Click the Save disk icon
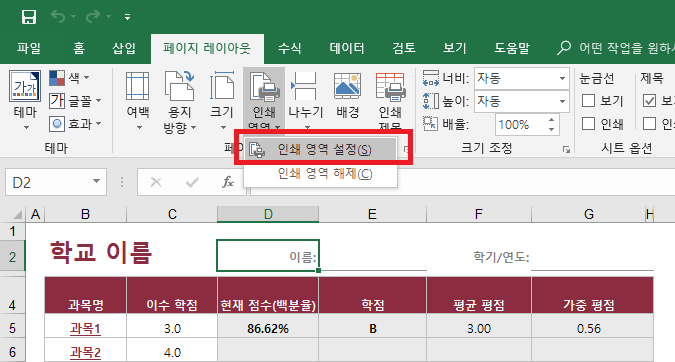Viewport: 675px width, 362px height. (x=29, y=17)
